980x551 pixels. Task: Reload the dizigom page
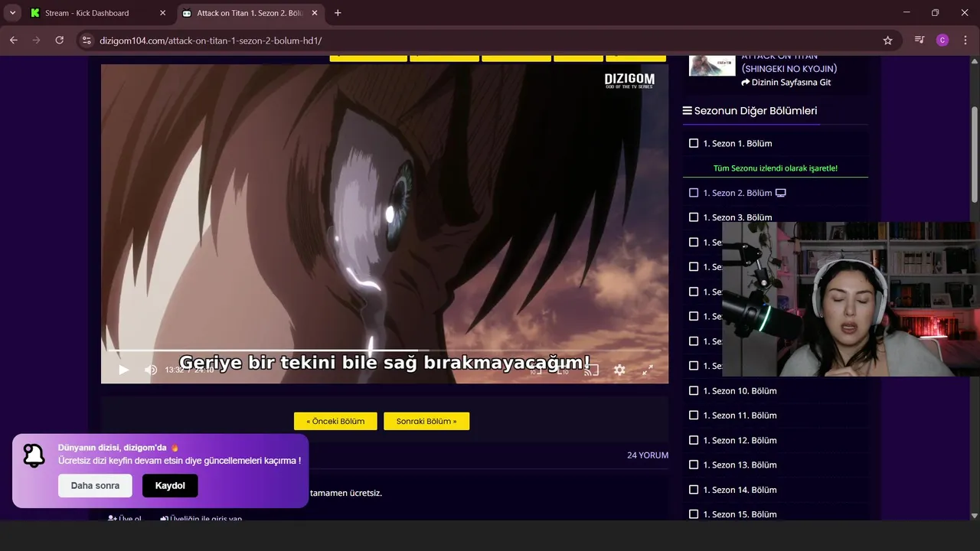click(59, 40)
